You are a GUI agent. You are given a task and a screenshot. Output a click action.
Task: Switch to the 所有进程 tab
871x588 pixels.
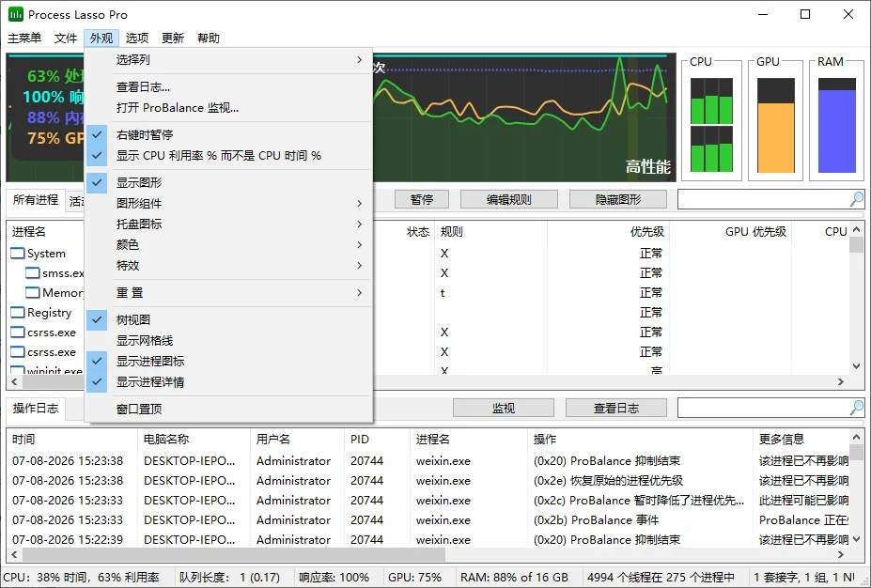[x=36, y=200]
